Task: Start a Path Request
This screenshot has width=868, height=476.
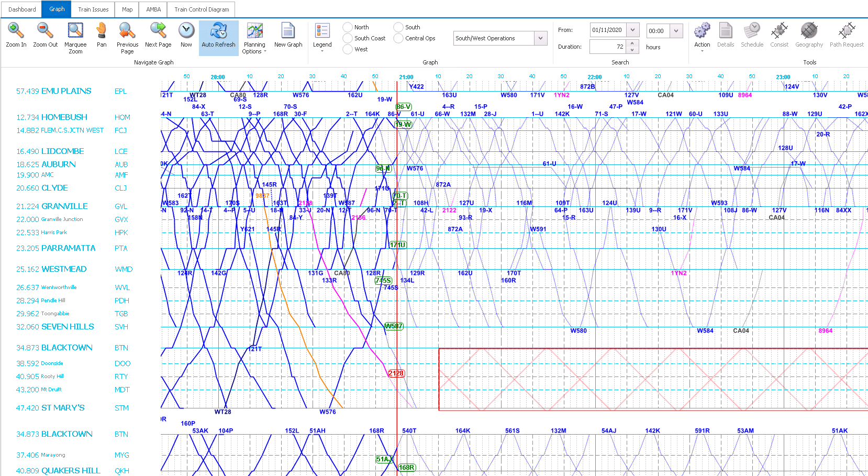Action: (846, 36)
